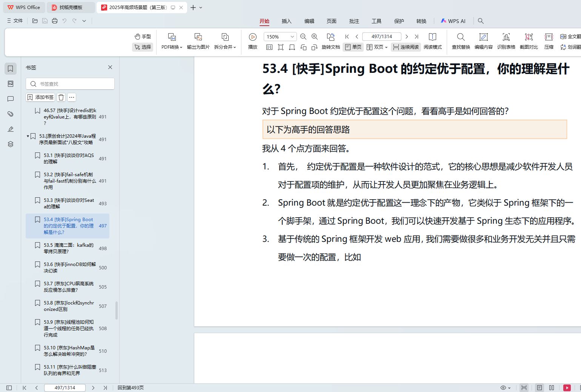Screen dimensions: 581x392
Task: Open the 文件 file menu
Action: click(15, 21)
